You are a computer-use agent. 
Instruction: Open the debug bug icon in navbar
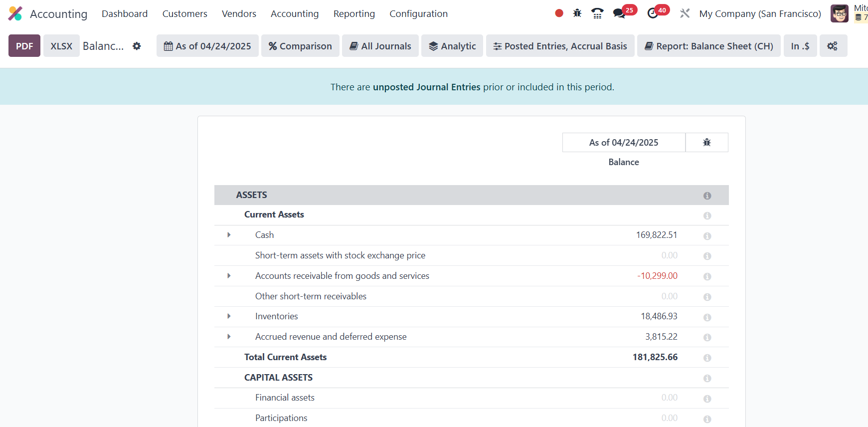577,13
